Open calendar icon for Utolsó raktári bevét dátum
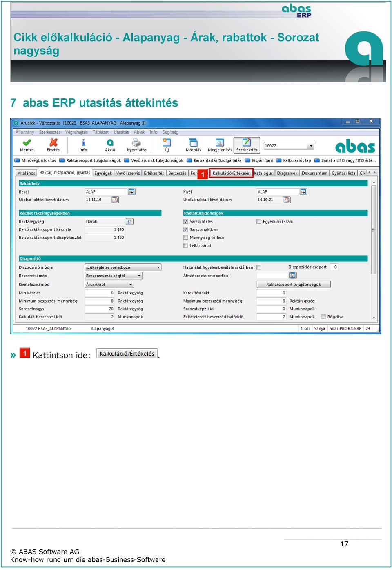Viewport: 392px width, 570px height. pos(115,200)
